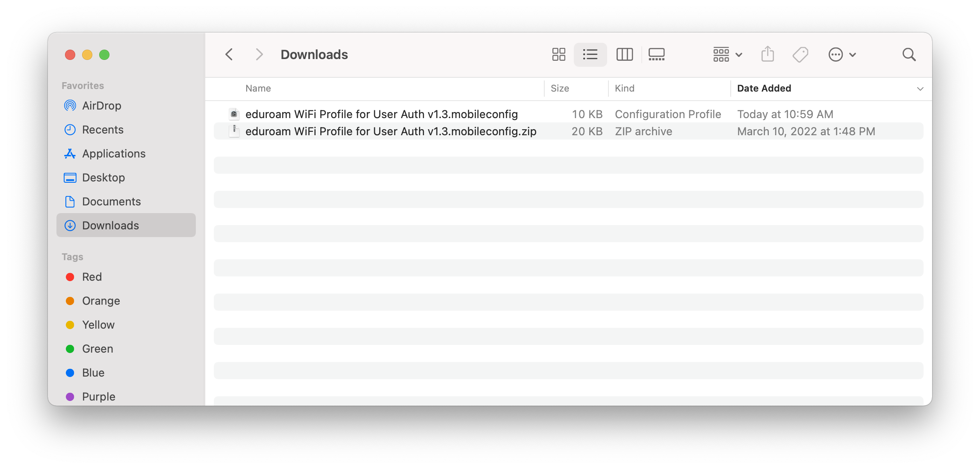
Task: Toggle Date Added sort order chevron
Action: click(x=920, y=89)
